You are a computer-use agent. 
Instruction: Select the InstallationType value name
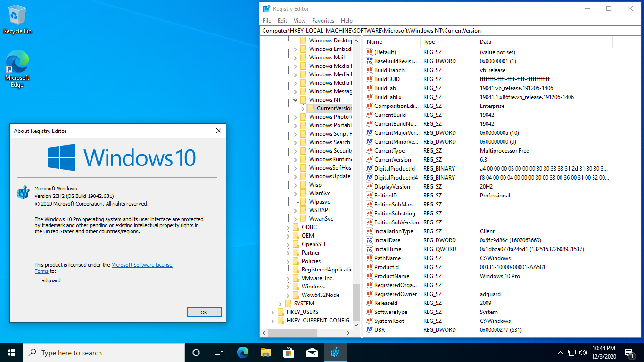click(x=394, y=231)
